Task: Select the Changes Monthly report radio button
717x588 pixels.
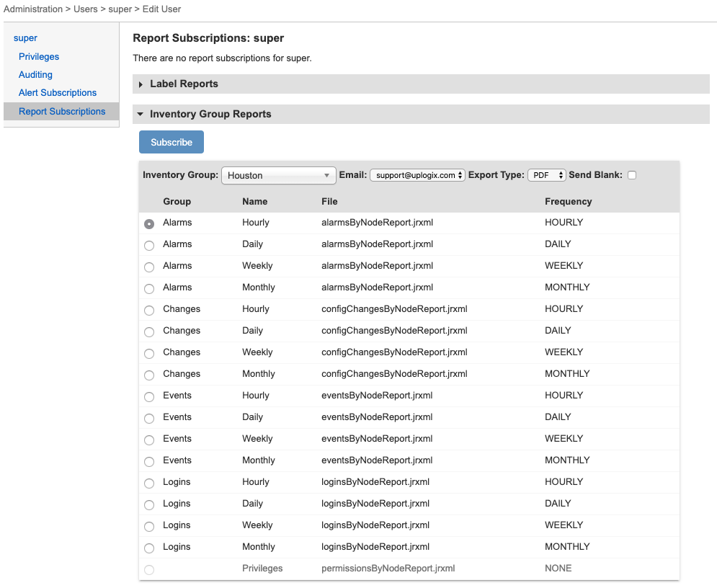Action: tap(149, 375)
